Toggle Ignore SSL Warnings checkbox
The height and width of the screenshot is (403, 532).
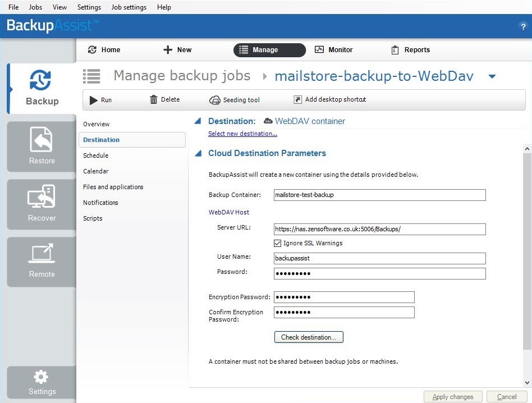(x=277, y=243)
